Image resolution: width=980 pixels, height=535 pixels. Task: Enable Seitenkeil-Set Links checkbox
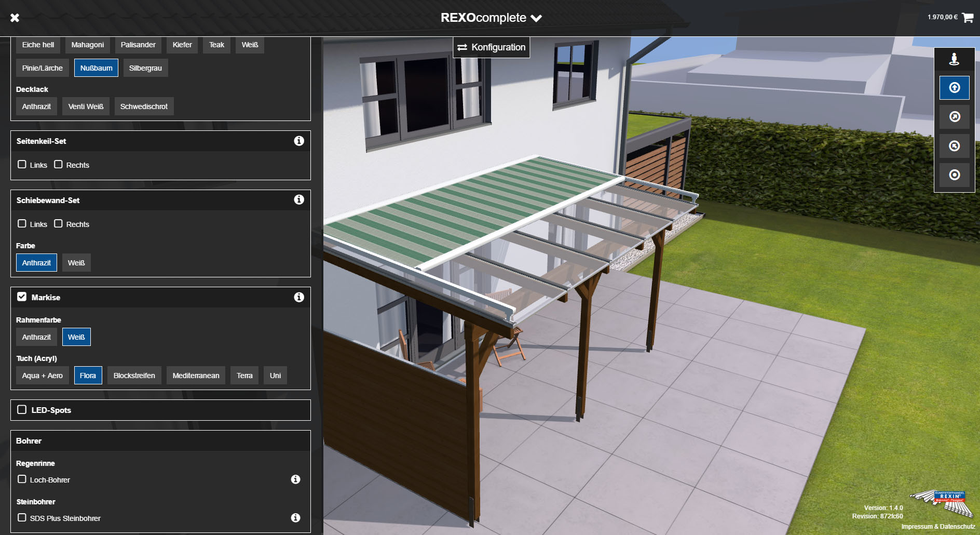coord(22,164)
